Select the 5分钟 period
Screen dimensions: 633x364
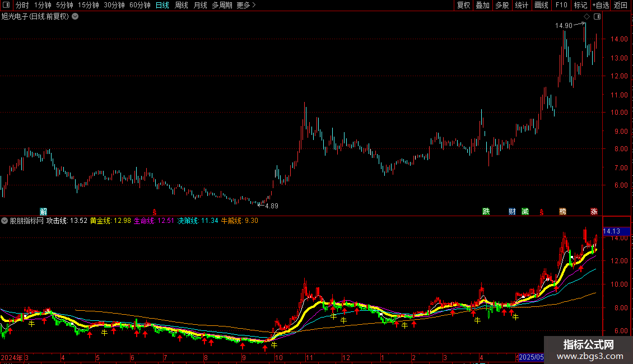click(x=64, y=5)
